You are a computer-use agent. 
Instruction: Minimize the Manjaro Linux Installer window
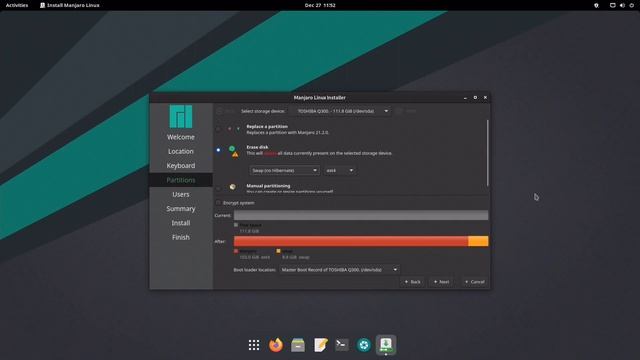pyautogui.click(x=465, y=98)
